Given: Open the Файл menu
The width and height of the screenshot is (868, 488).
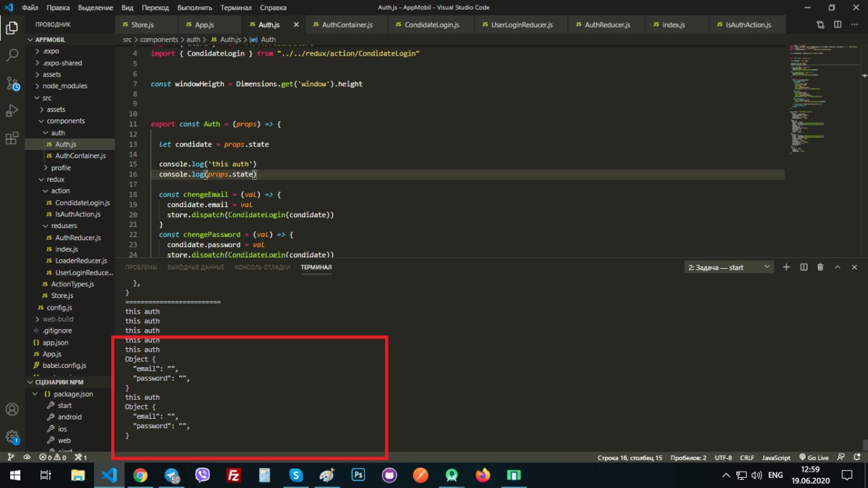Looking at the screenshot, I should tap(30, 7).
